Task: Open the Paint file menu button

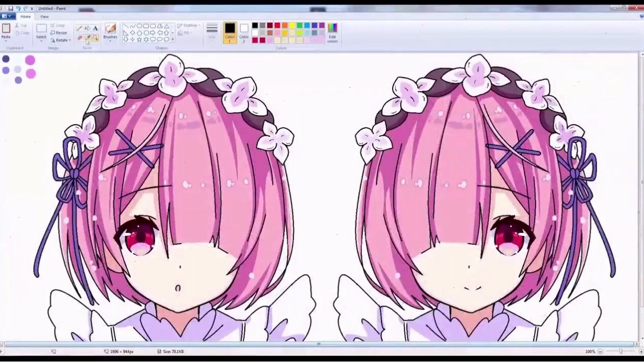Action: click(x=8, y=17)
